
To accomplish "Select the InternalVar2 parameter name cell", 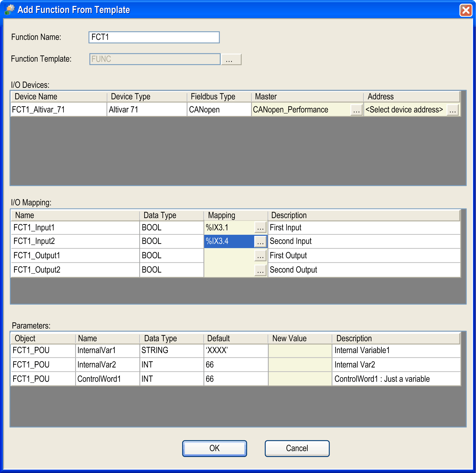I will point(107,365).
